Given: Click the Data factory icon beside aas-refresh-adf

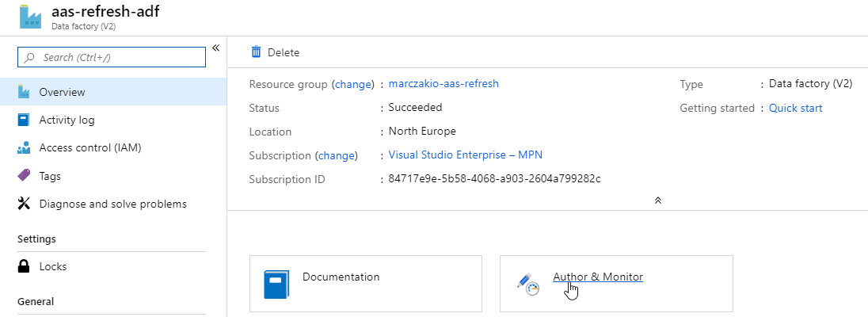Looking at the screenshot, I should (x=30, y=17).
